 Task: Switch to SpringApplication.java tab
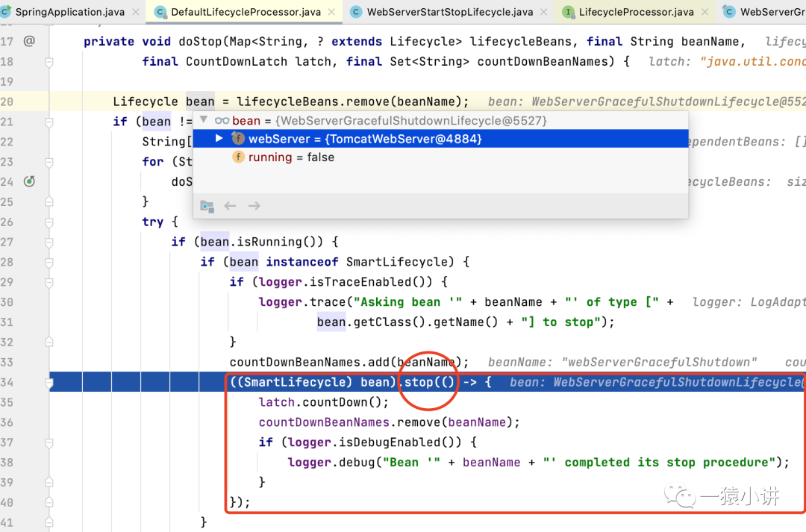pos(70,12)
